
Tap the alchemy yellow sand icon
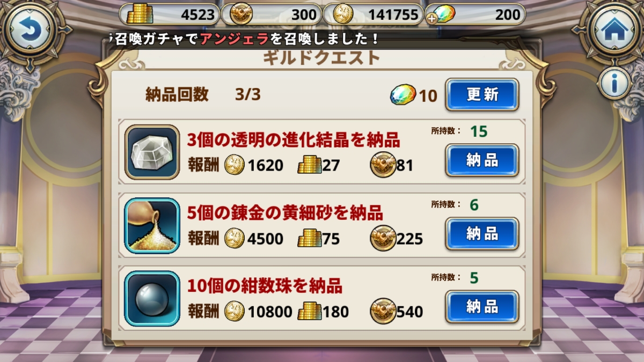pyautogui.click(x=152, y=225)
